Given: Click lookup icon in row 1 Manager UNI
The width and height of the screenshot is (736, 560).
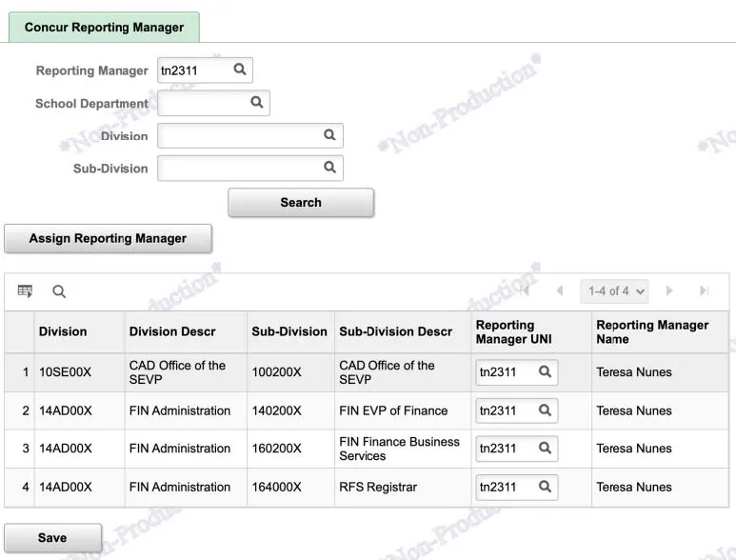Looking at the screenshot, I should coord(545,371).
